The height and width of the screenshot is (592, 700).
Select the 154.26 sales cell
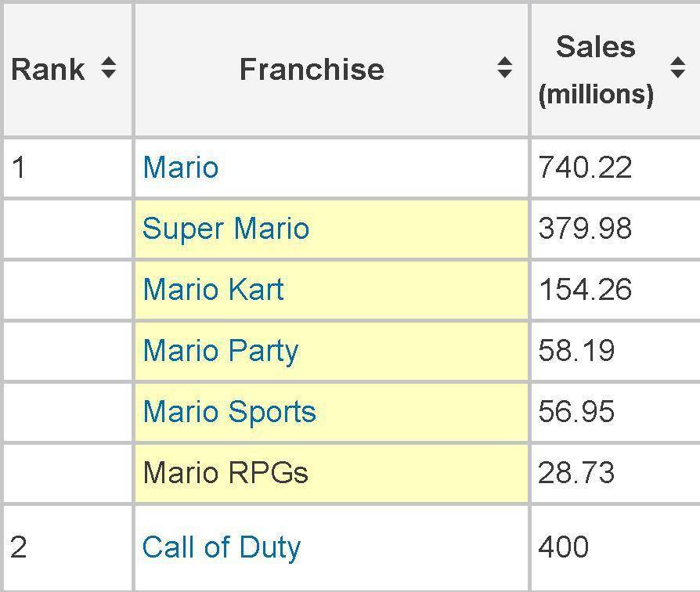pos(615,290)
